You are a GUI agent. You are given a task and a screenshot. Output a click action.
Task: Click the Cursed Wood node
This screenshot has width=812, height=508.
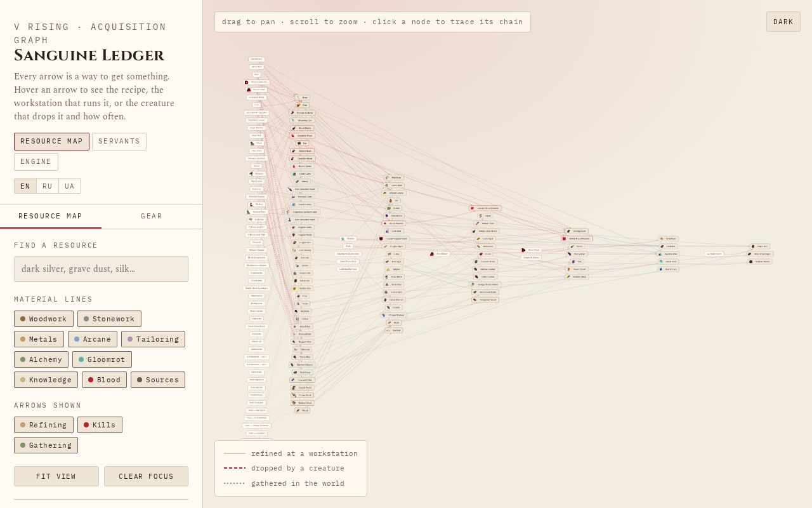303,387
